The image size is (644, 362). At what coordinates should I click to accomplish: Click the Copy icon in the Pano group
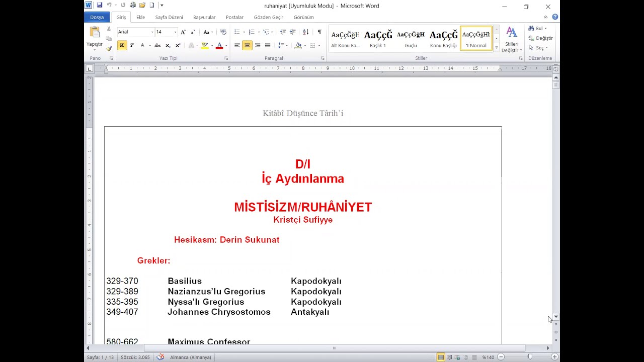click(x=109, y=39)
